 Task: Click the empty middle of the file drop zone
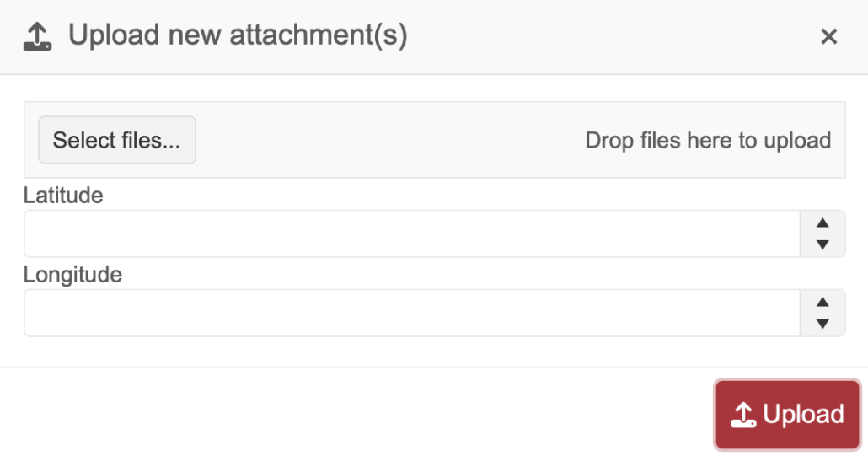pyautogui.click(x=388, y=140)
